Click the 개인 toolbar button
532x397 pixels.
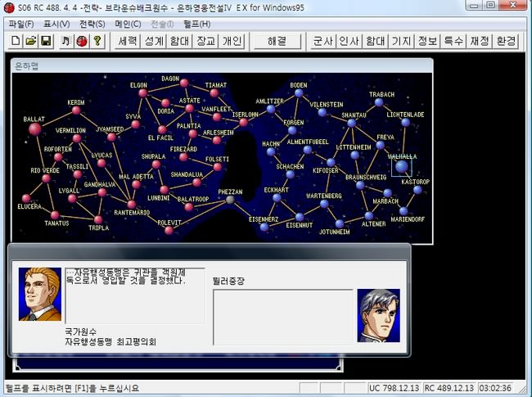coord(232,42)
